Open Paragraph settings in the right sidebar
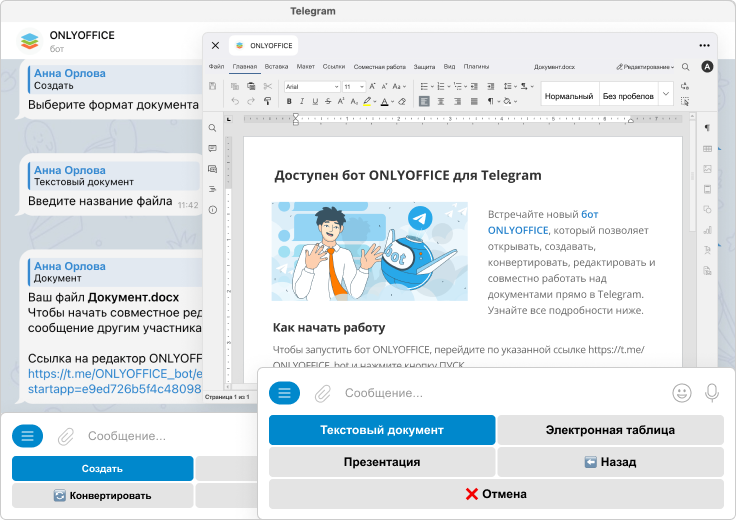736x520 pixels. 707,128
